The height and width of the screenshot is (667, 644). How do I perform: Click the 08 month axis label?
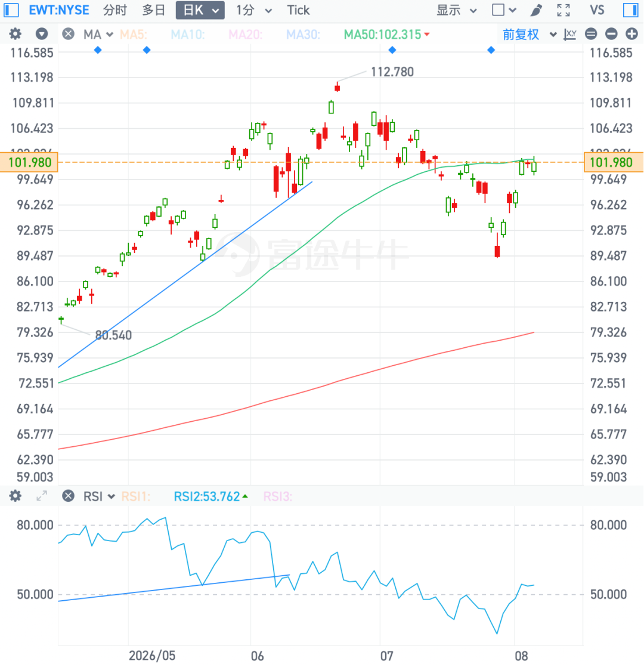(x=521, y=656)
